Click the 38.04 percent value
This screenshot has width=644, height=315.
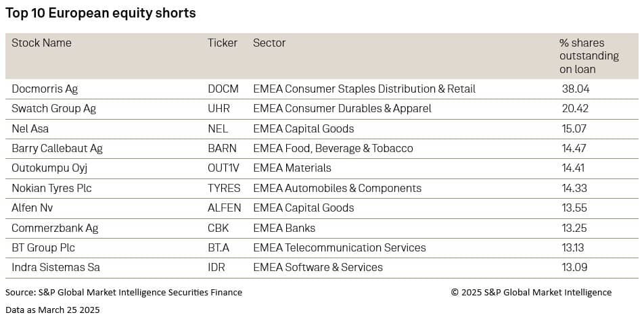574,89
